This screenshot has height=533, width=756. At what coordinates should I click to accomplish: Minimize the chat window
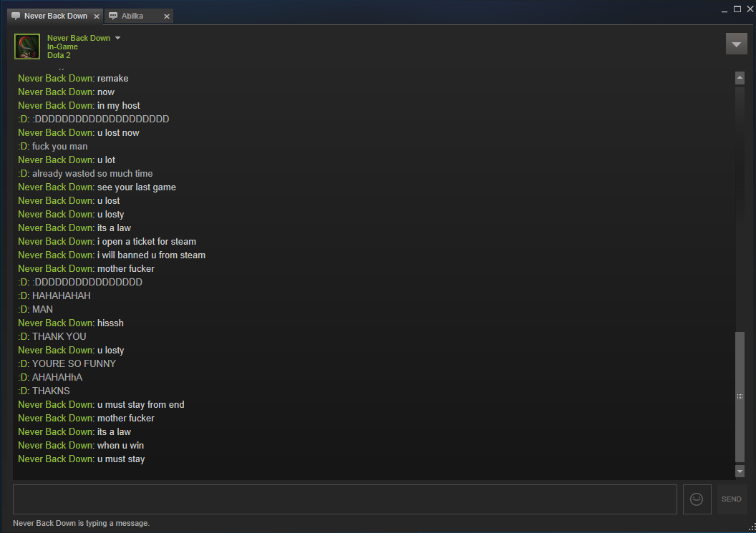tap(724, 11)
